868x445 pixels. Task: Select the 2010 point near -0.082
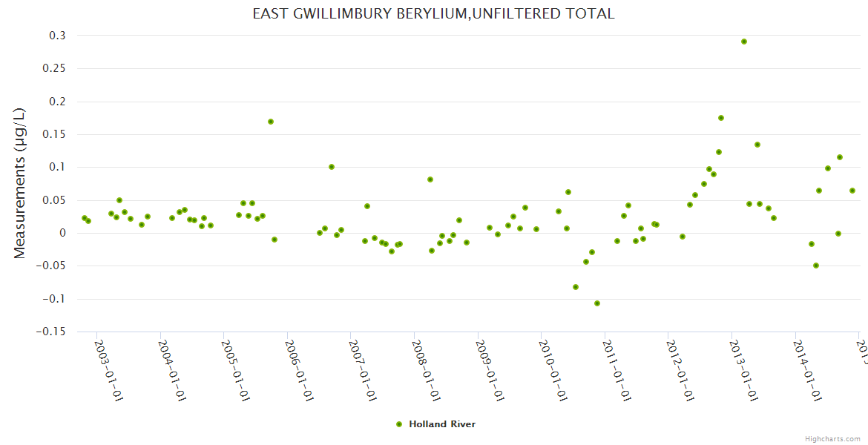pyautogui.click(x=576, y=287)
